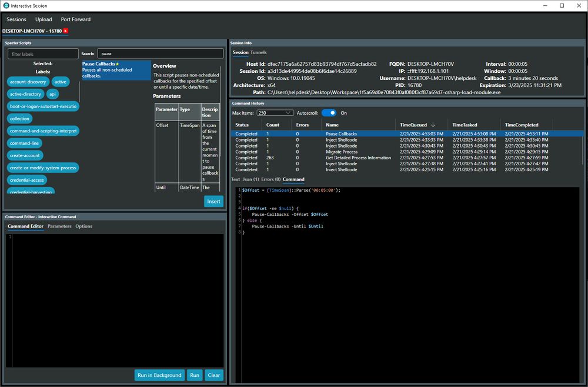
Task: Click the script Search field containing pause
Action: click(160, 54)
